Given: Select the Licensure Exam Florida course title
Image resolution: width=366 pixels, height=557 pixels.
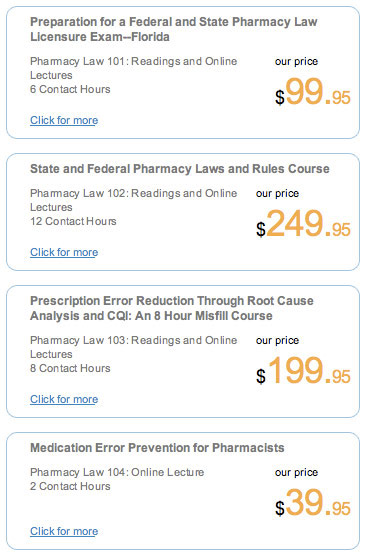Looking at the screenshot, I should pos(173,29).
